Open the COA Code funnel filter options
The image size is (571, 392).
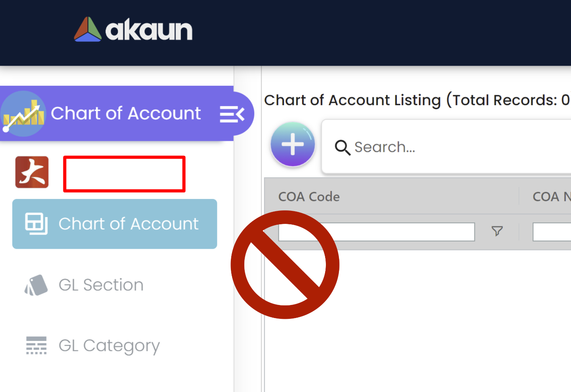pyautogui.click(x=497, y=231)
